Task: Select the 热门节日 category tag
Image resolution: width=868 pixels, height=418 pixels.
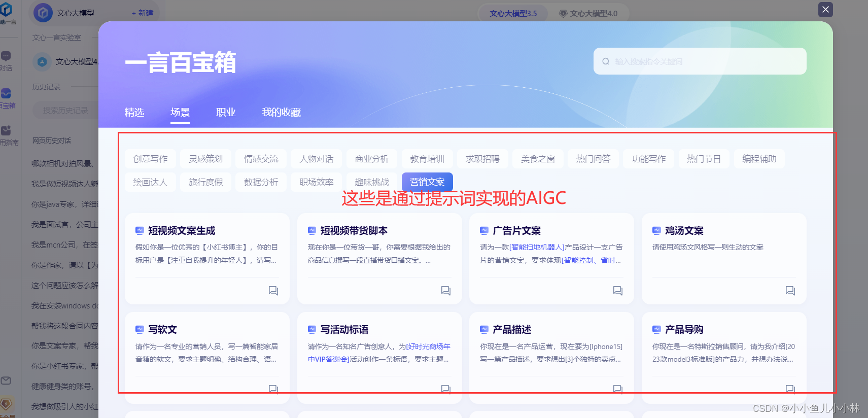Action: [x=704, y=159]
